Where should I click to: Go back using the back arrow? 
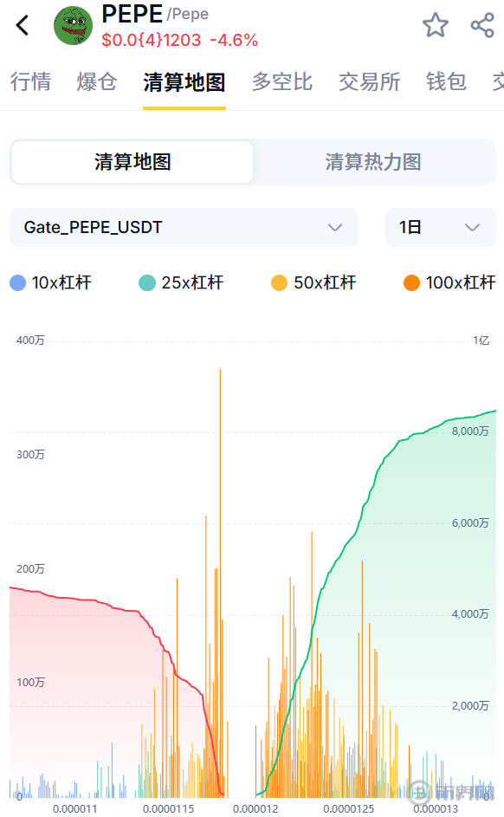pyautogui.click(x=23, y=25)
